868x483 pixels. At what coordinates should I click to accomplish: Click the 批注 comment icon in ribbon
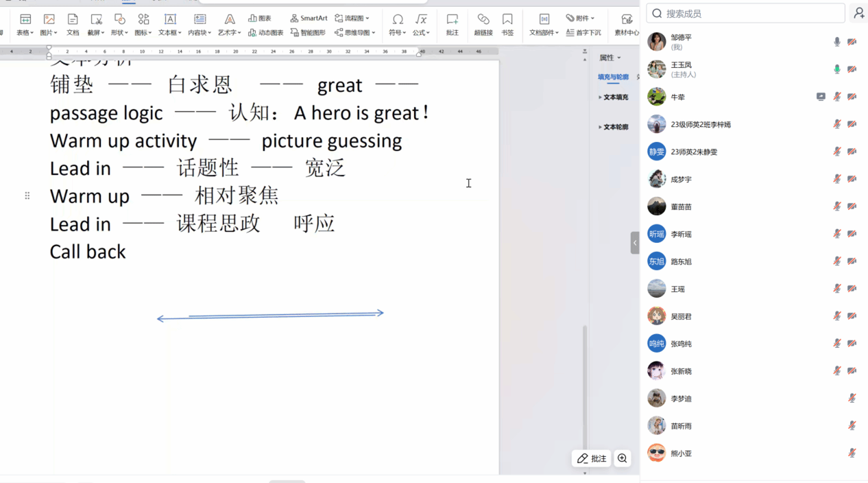tap(453, 24)
